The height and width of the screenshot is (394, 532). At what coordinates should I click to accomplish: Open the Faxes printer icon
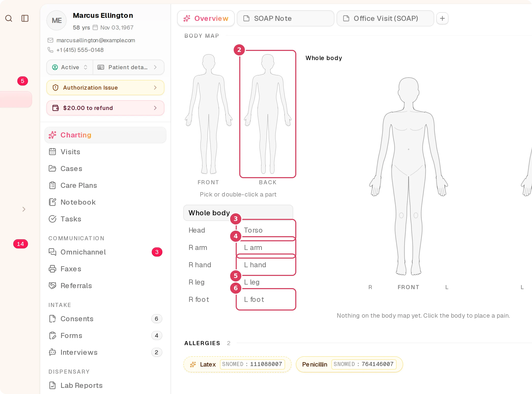(52, 269)
